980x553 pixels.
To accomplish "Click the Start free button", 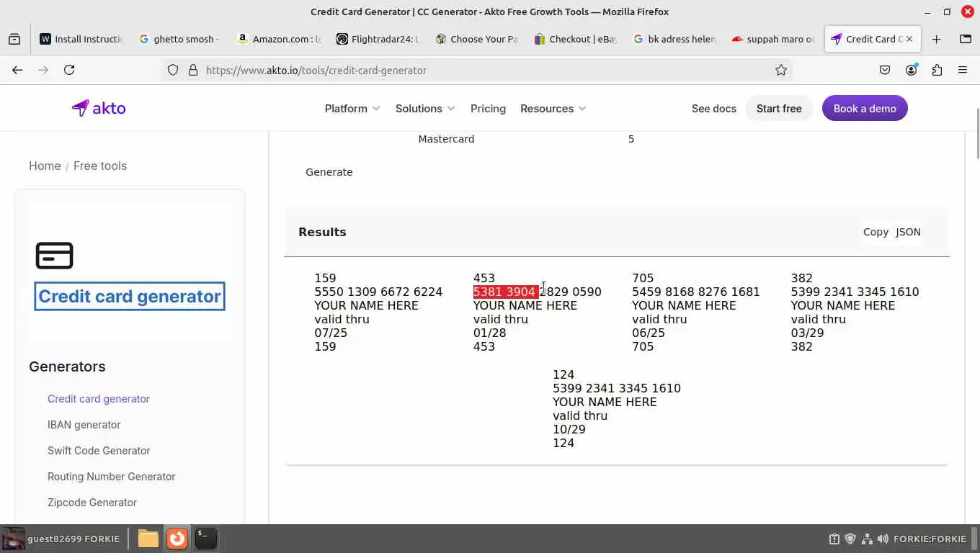I will tap(779, 109).
